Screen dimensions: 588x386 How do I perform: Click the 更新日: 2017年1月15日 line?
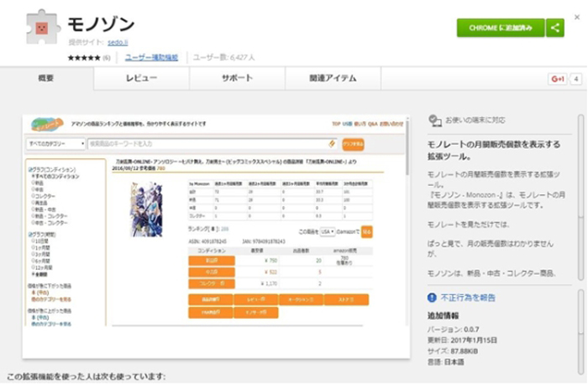(x=462, y=341)
